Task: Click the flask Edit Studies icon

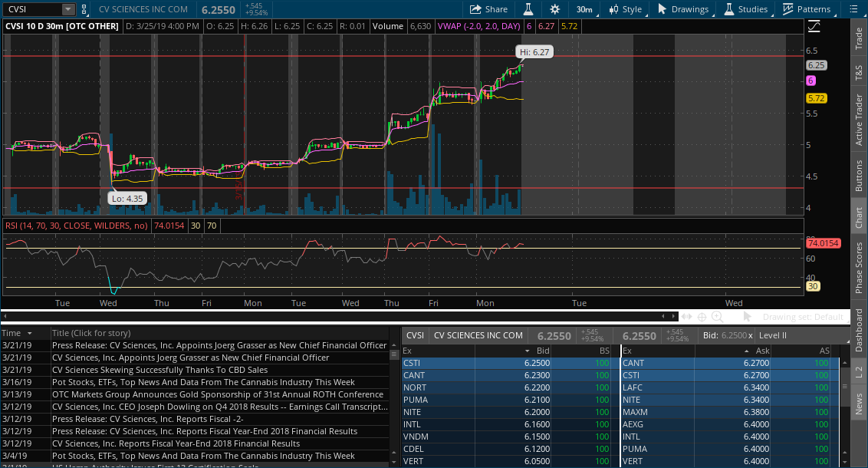Action: tap(528, 9)
